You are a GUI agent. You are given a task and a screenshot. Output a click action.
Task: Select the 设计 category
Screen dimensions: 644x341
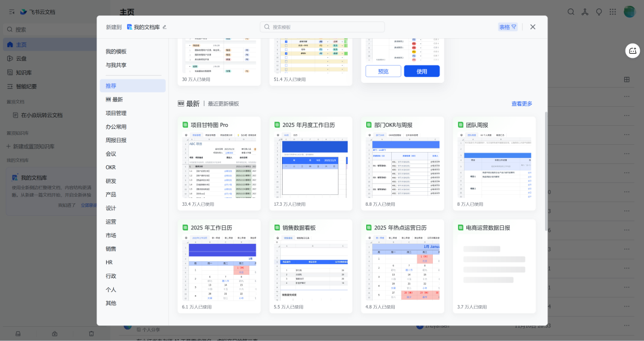(x=132, y=208)
